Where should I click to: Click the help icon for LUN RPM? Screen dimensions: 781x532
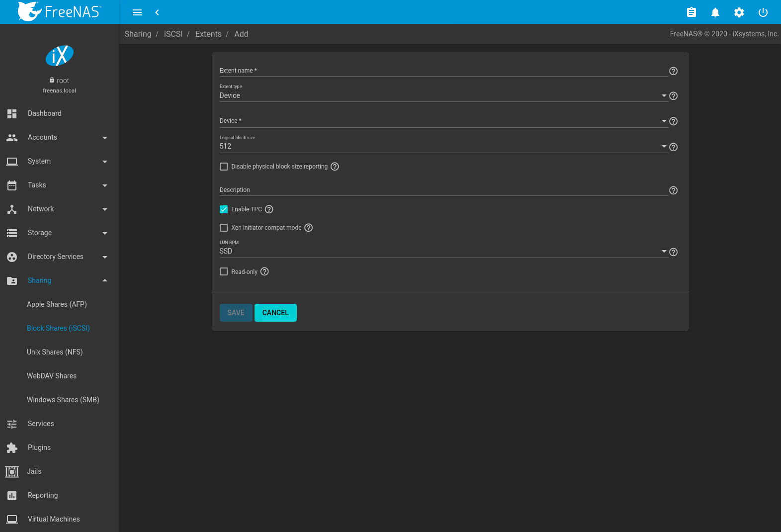[673, 252]
